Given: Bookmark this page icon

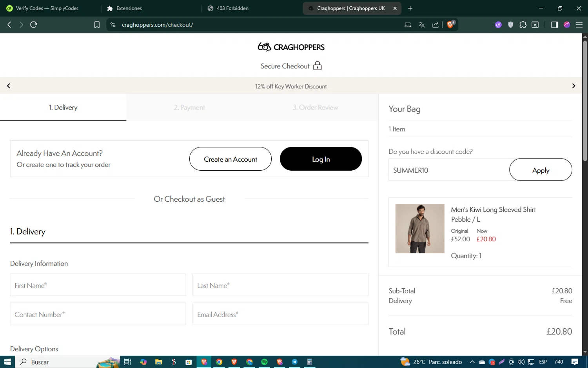Looking at the screenshot, I should (x=97, y=25).
